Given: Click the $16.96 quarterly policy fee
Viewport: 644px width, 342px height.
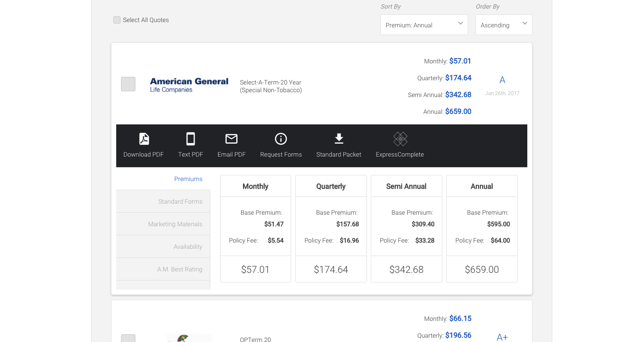Looking at the screenshot, I should 349,241.
